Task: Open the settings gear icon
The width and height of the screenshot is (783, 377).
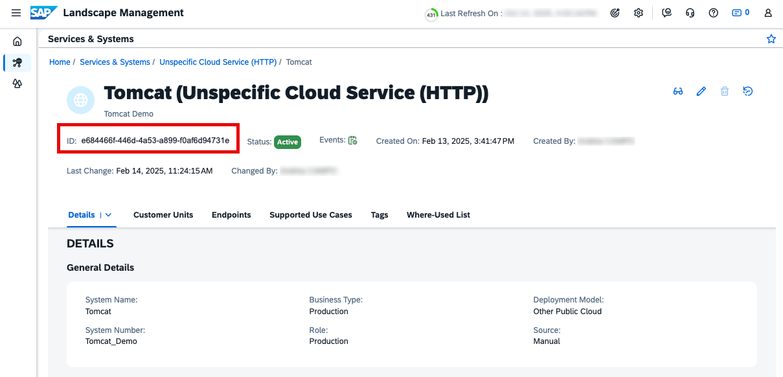Action: [x=638, y=13]
